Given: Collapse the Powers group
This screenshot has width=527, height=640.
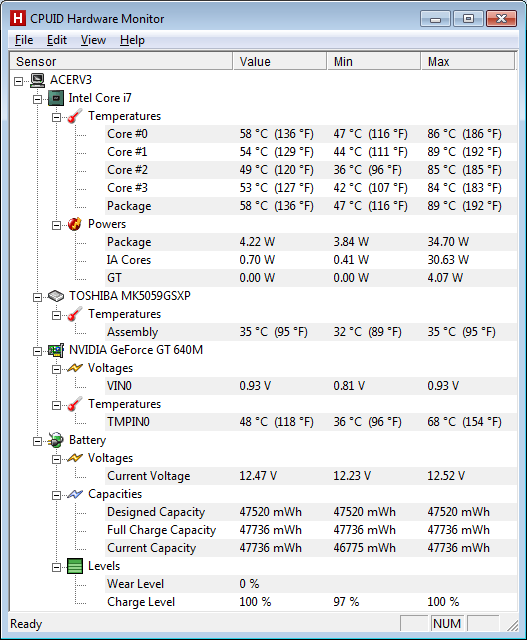Looking at the screenshot, I should point(56,225).
